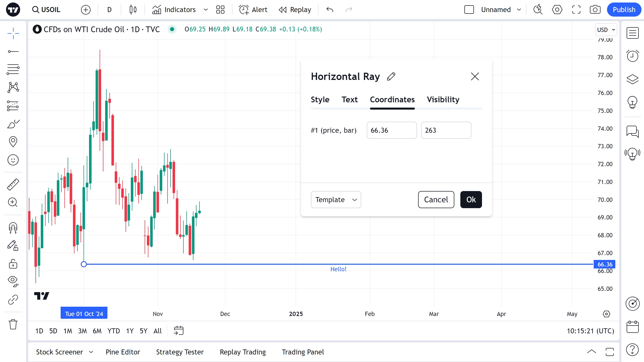This screenshot has width=644, height=362.
Task: Toggle lock all drawings
Action: (x=13, y=264)
